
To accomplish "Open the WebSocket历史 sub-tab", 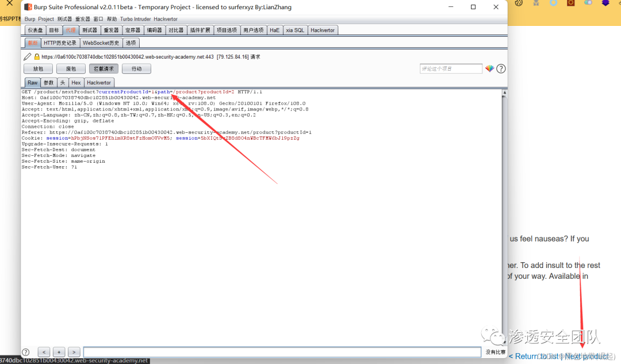I will coord(101,43).
